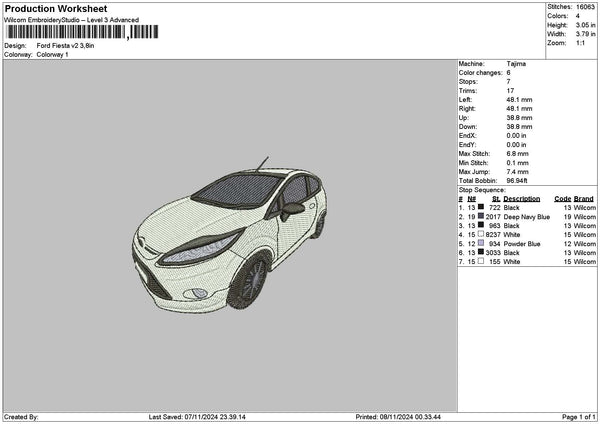The height and width of the screenshot is (424, 600).
Task: Click the Black 963 swatch in stop 3
Action: (x=481, y=226)
